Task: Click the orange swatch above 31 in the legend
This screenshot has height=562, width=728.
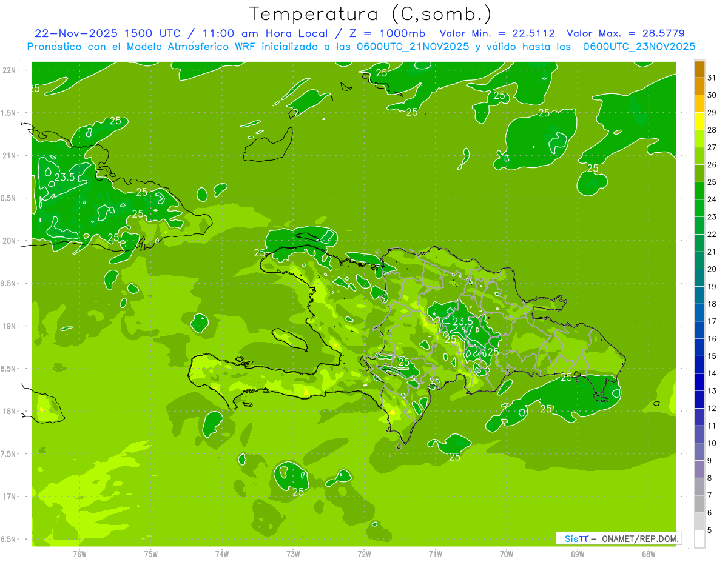Action: tap(699, 70)
